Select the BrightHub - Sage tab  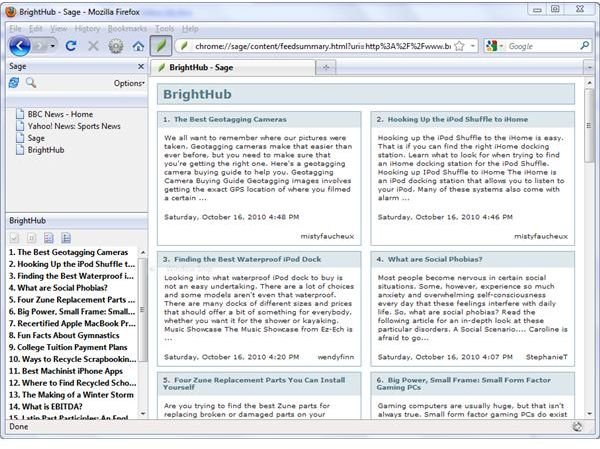(233, 67)
